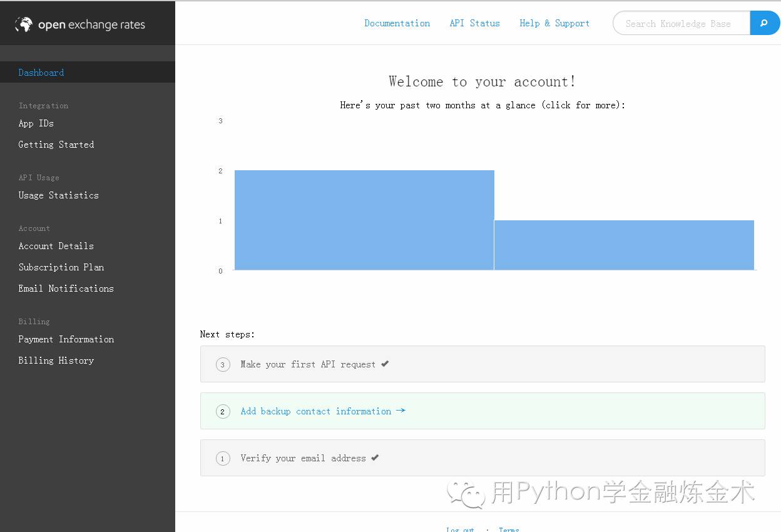Open Payment Information page
Image resolution: width=781 pixels, height=532 pixels.
coord(66,339)
